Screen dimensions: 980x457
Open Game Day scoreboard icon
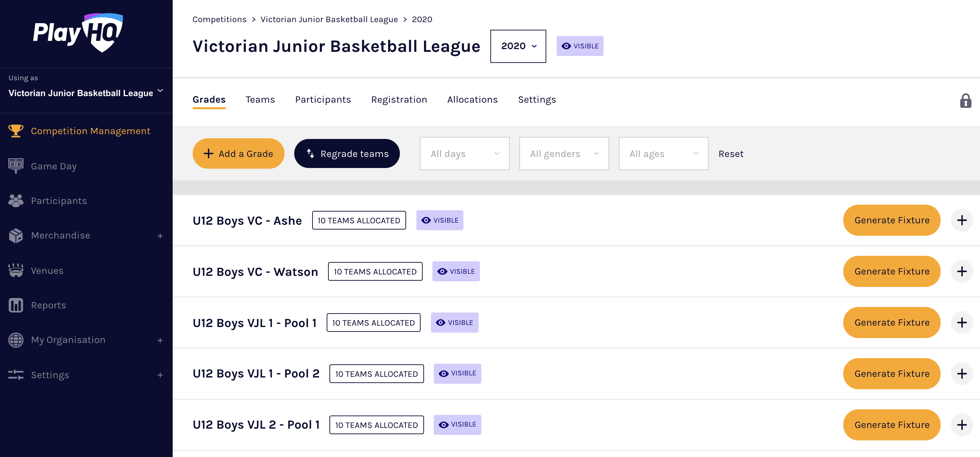16,166
